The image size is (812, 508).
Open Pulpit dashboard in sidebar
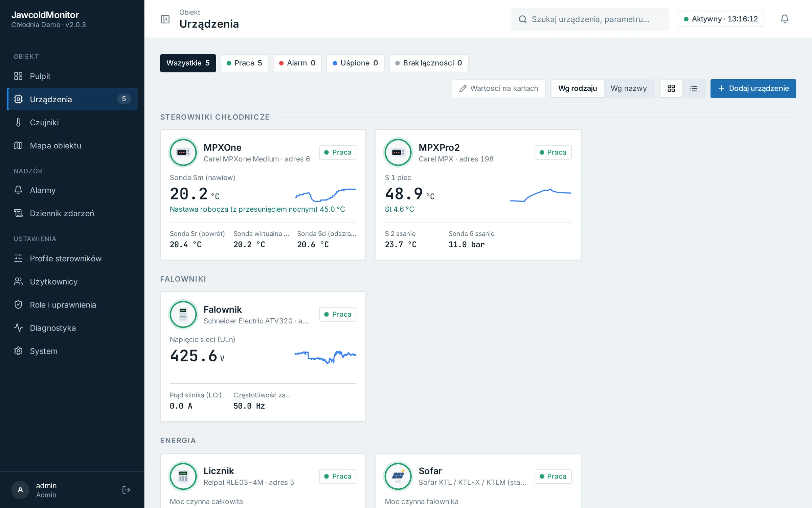[72, 76]
